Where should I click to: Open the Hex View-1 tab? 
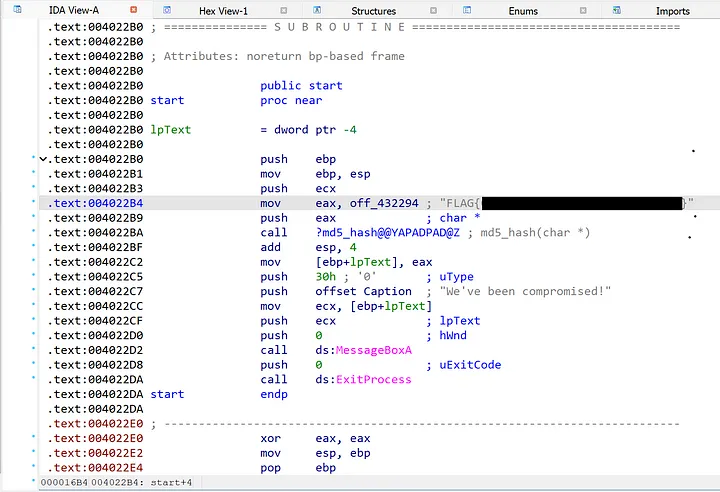223,11
